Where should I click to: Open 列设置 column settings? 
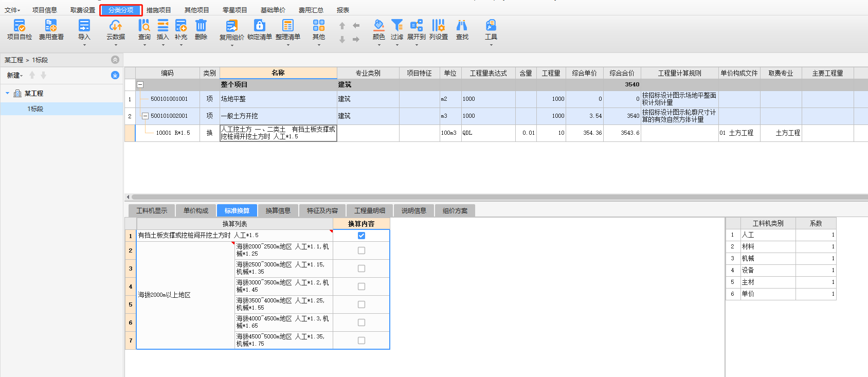click(x=438, y=26)
